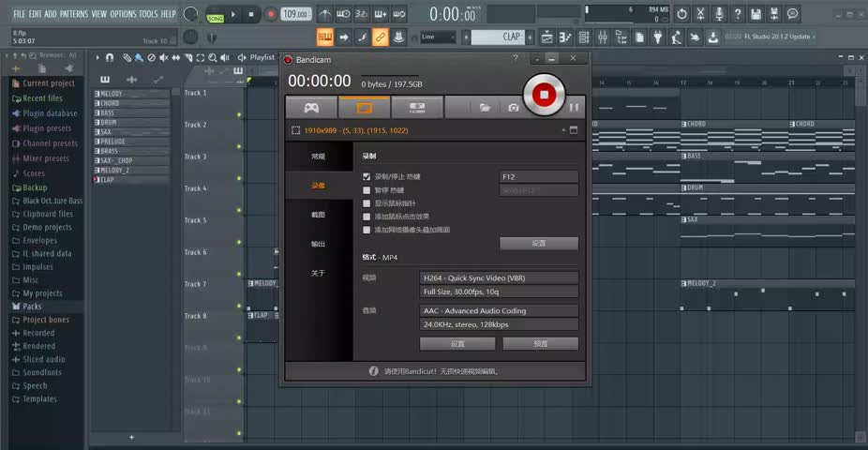The height and width of the screenshot is (450, 868).
Task: Open the 截图 tab in Bandicam
Action: coord(319,215)
